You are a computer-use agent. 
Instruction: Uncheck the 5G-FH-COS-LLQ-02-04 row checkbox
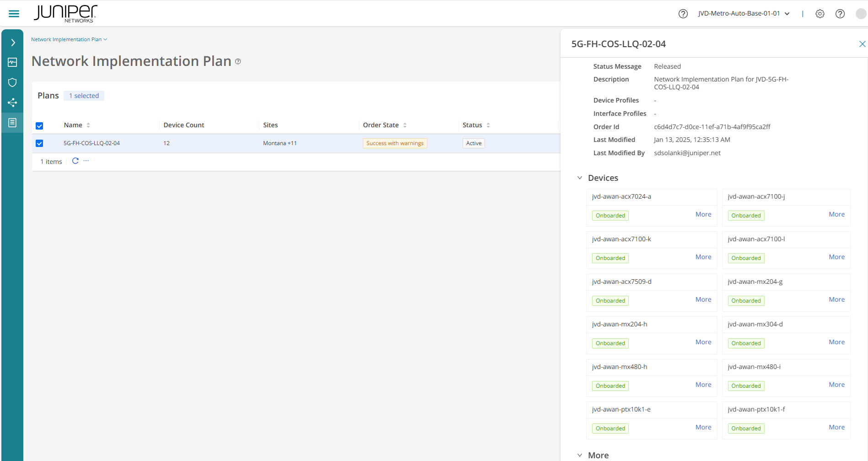click(x=39, y=143)
